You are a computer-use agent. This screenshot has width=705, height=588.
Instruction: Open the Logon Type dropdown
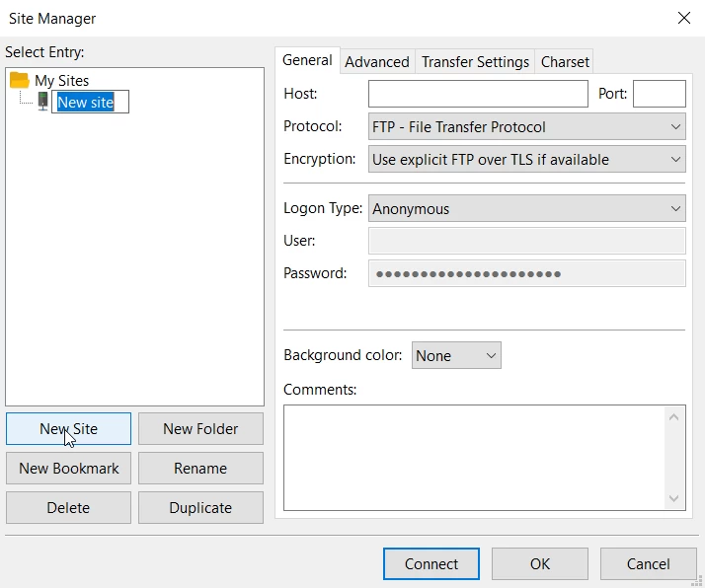pyautogui.click(x=526, y=209)
